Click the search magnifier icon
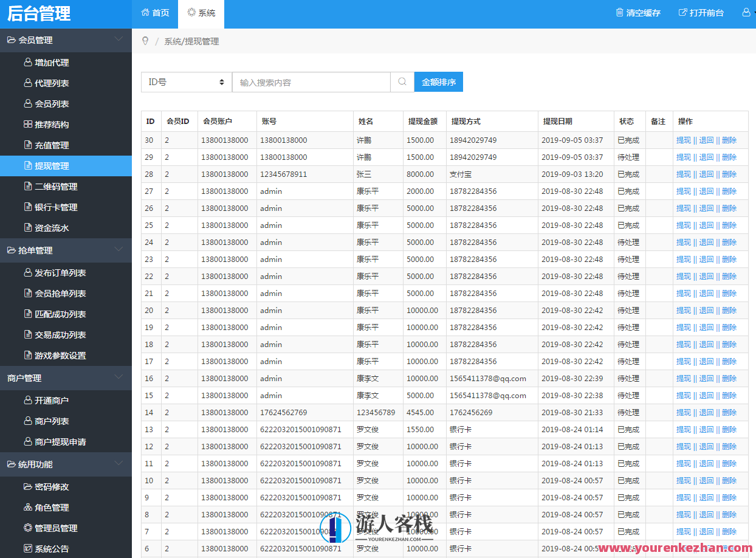 pos(402,81)
